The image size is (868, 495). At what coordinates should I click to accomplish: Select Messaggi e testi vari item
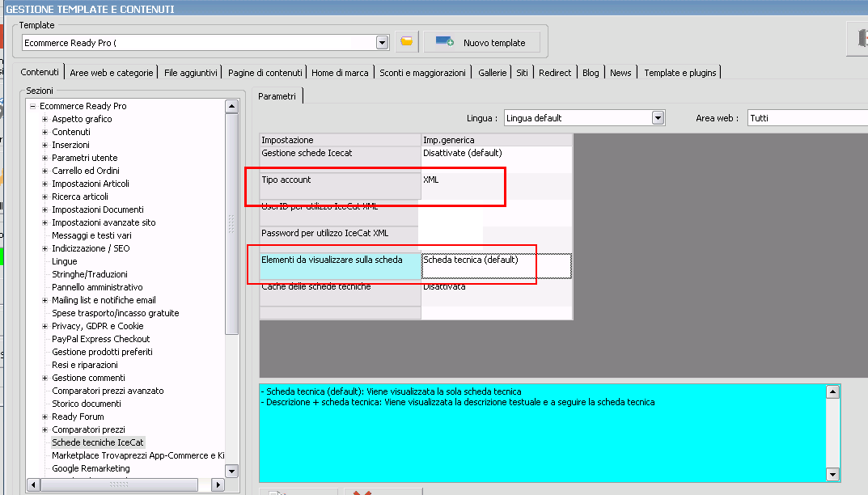point(91,235)
